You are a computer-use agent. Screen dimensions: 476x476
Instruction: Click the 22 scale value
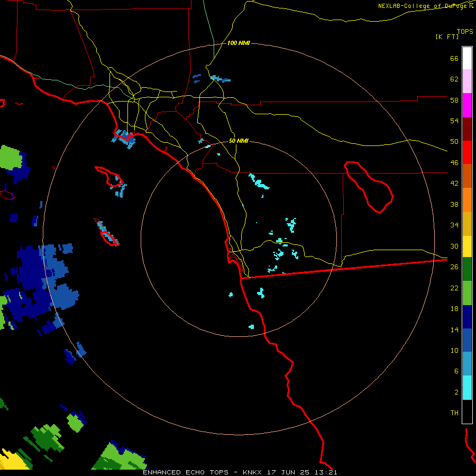[454, 288]
